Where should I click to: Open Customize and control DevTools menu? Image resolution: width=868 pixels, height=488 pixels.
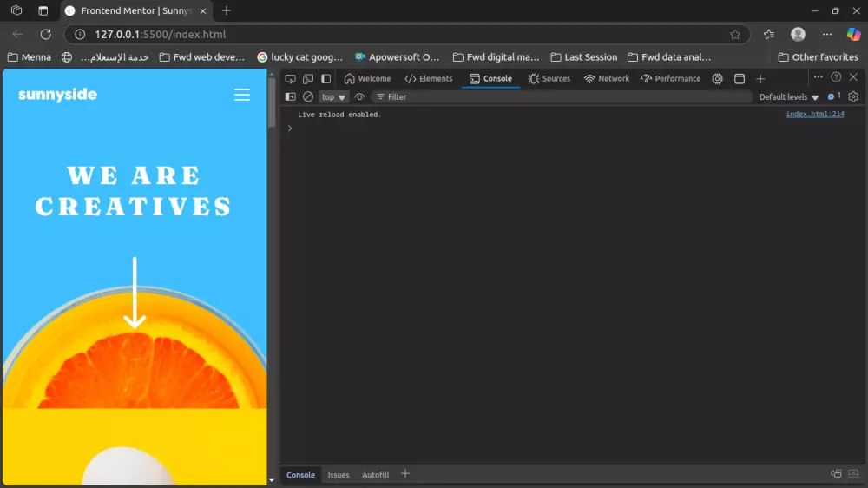[x=819, y=77]
